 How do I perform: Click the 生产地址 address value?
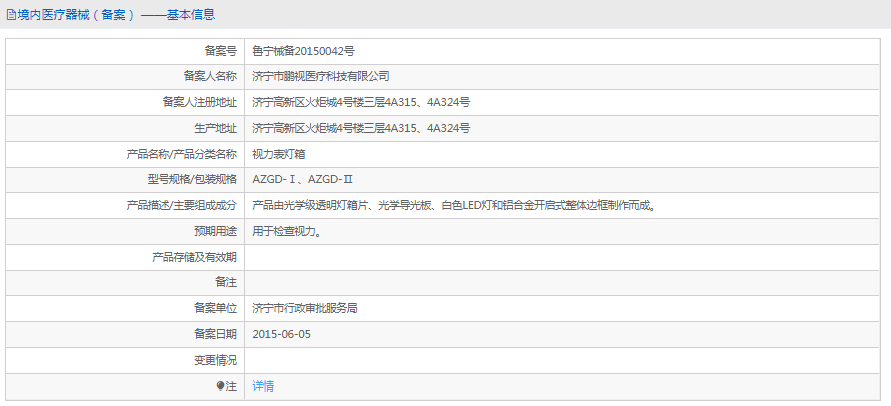[361, 128]
